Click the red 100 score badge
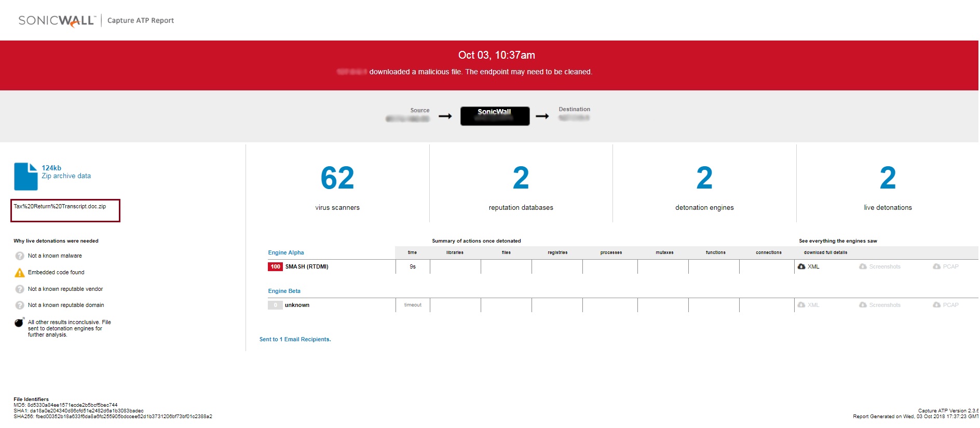Screen dimensions: 980x428 click(275, 267)
